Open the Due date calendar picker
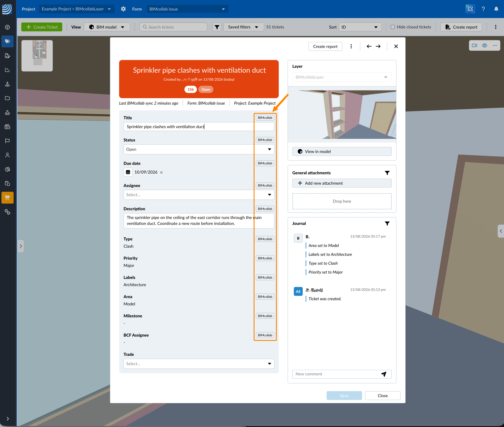504x427 pixels. pos(128,172)
